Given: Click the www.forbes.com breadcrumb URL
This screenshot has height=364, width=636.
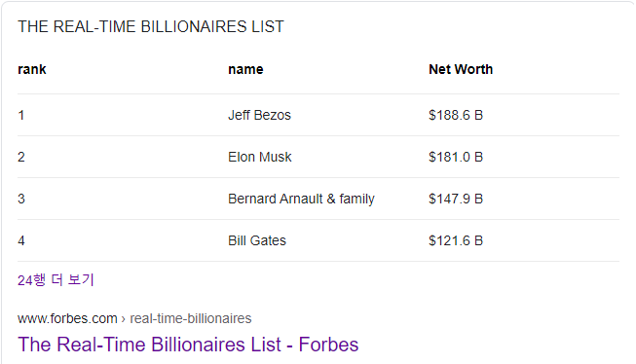Looking at the screenshot, I should [x=67, y=318].
